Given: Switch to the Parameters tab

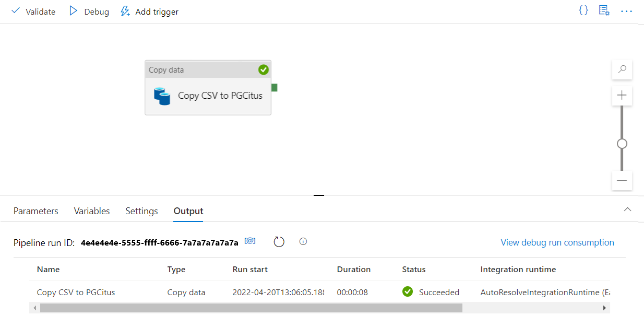Looking at the screenshot, I should (35, 211).
